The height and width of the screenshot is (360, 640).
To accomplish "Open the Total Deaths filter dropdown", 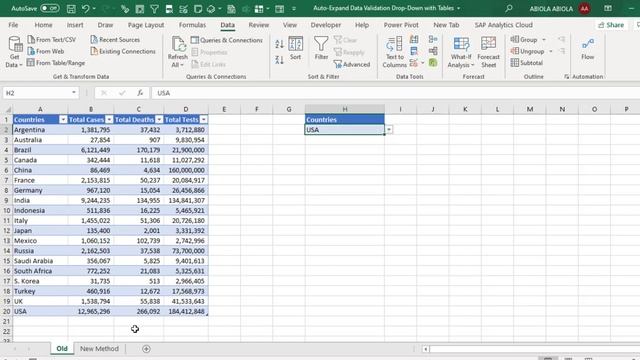I will (159, 120).
